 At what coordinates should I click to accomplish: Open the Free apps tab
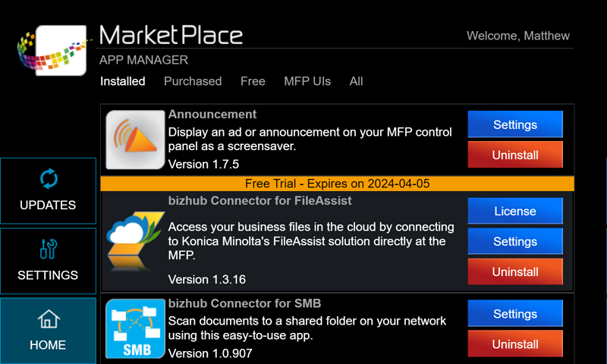[253, 81]
